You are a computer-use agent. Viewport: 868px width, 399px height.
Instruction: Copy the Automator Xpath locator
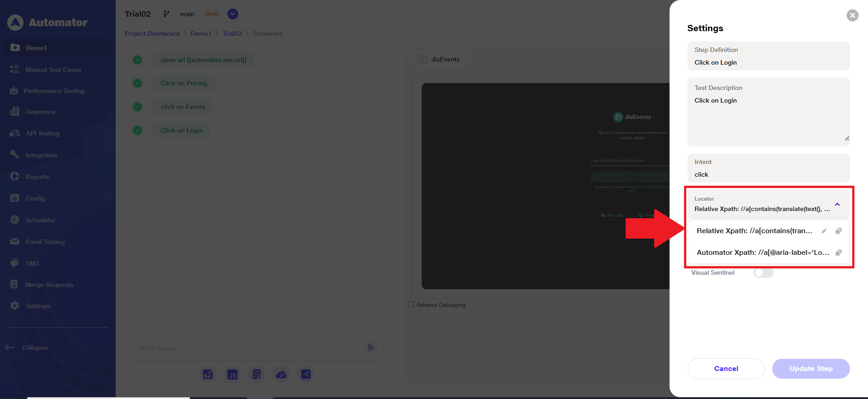click(x=839, y=253)
